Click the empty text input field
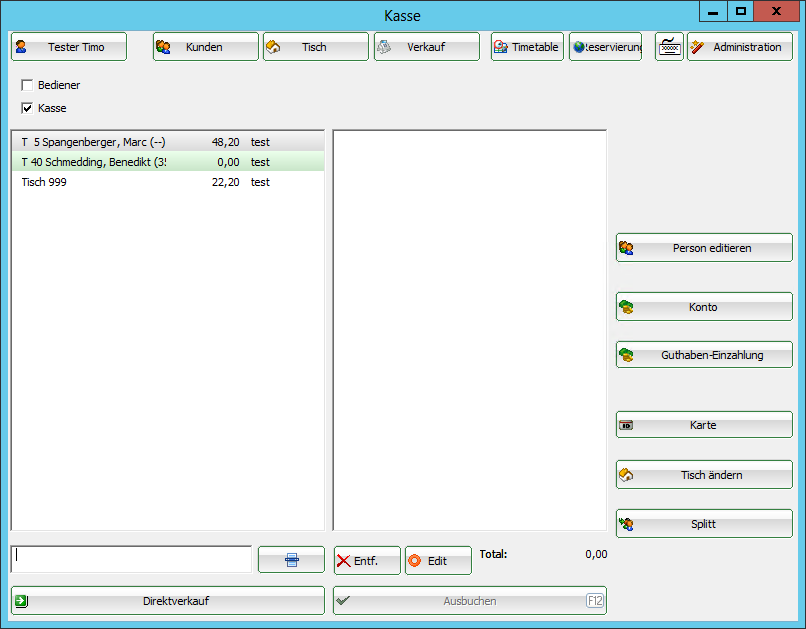 pyautogui.click(x=131, y=559)
